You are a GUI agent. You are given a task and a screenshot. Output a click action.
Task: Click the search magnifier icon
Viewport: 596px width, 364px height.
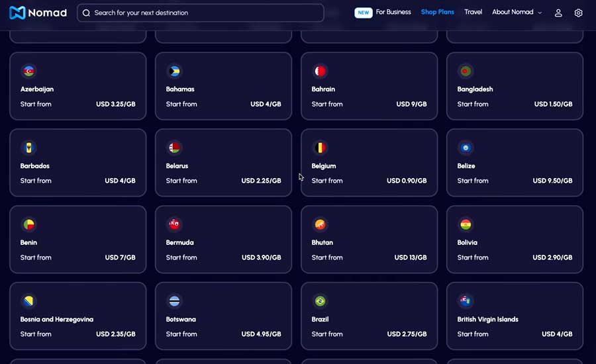pos(86,13)
